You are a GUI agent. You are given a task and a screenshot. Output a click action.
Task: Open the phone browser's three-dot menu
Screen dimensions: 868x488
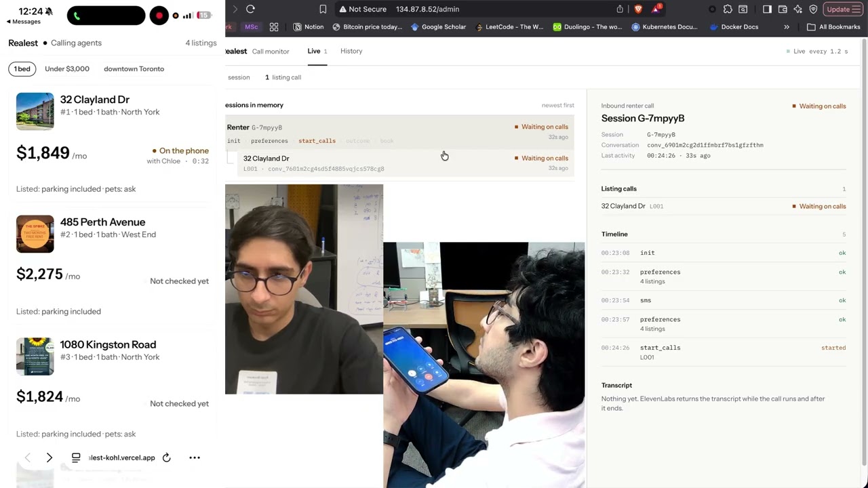click(195, 457)
